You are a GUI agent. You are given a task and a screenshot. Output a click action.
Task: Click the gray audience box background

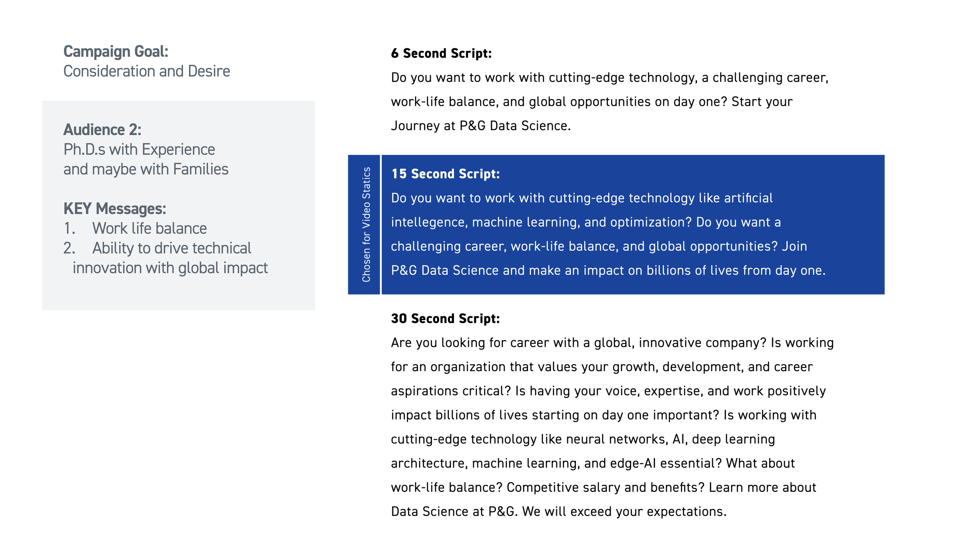pos(178,205)
